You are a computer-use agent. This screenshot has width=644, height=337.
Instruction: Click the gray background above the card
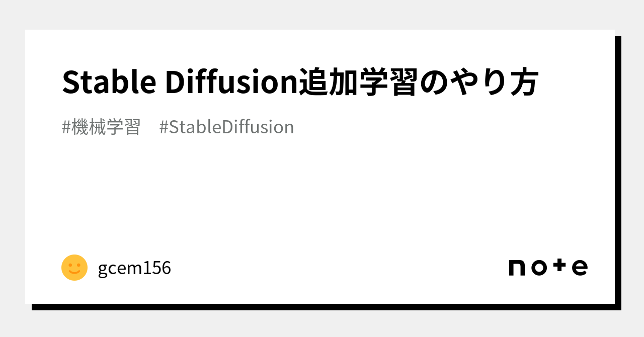(322, 14)
